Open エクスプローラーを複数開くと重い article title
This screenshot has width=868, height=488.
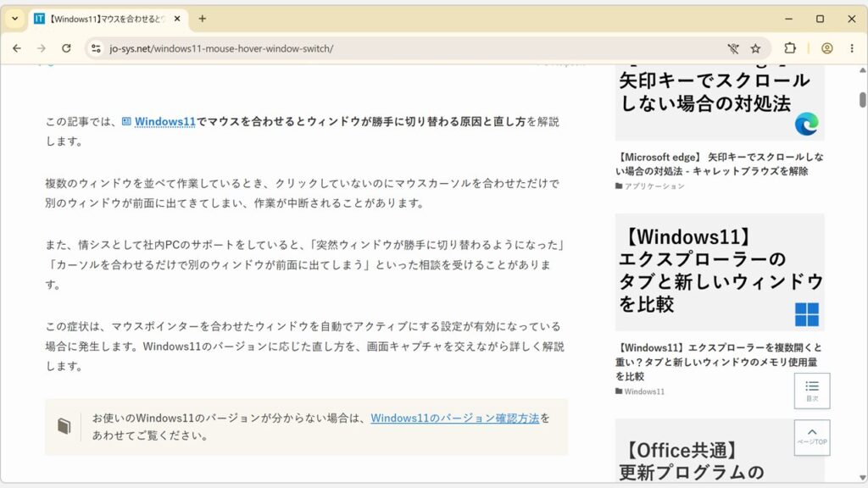[x=719, y=362]
